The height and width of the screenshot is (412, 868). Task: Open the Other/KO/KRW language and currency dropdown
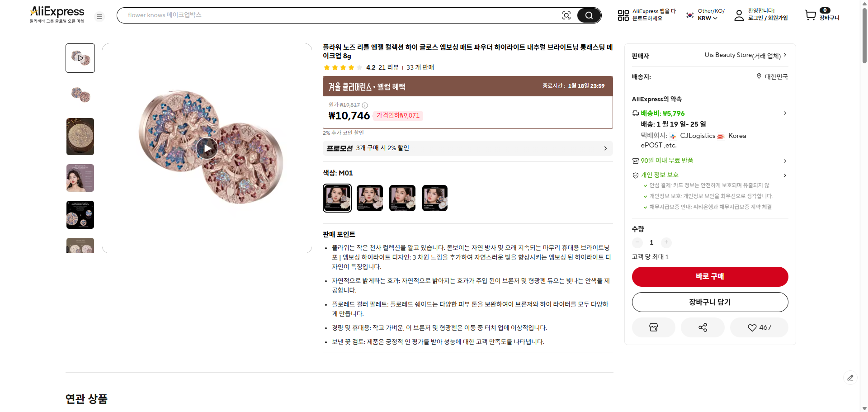tap(704, 15)
